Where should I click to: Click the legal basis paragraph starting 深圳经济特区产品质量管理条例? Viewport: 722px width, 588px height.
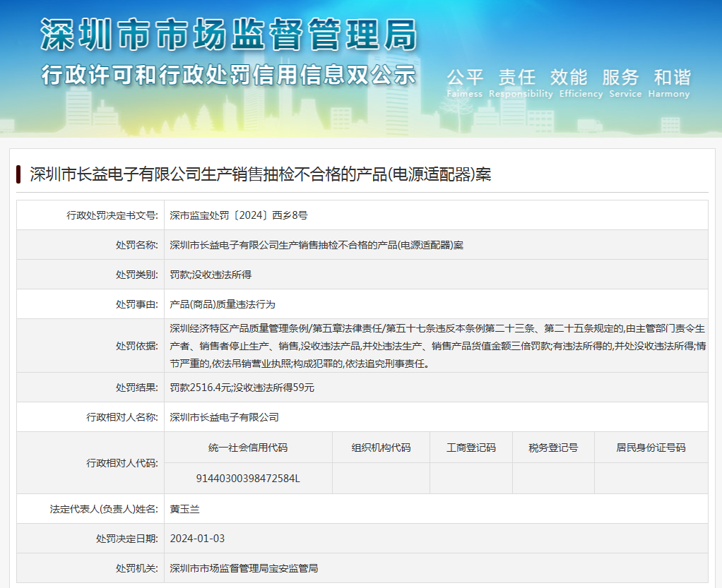click(437, 346)
